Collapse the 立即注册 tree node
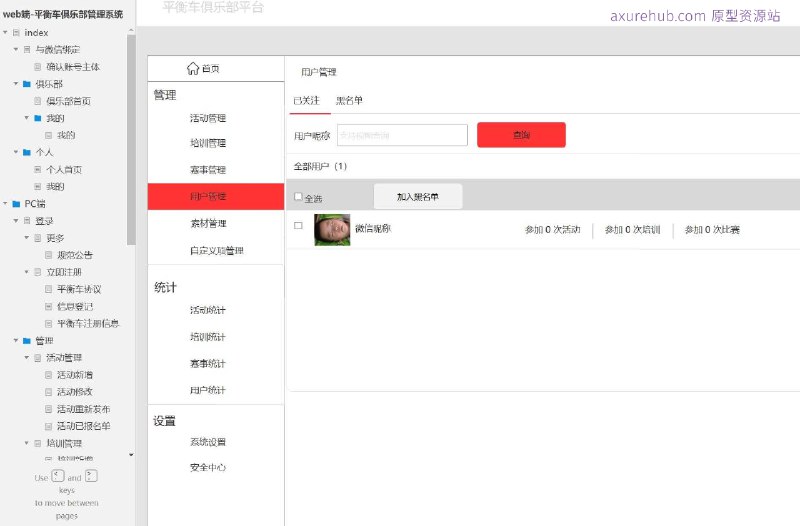800x526 pixels. click(x=27, y=272)
